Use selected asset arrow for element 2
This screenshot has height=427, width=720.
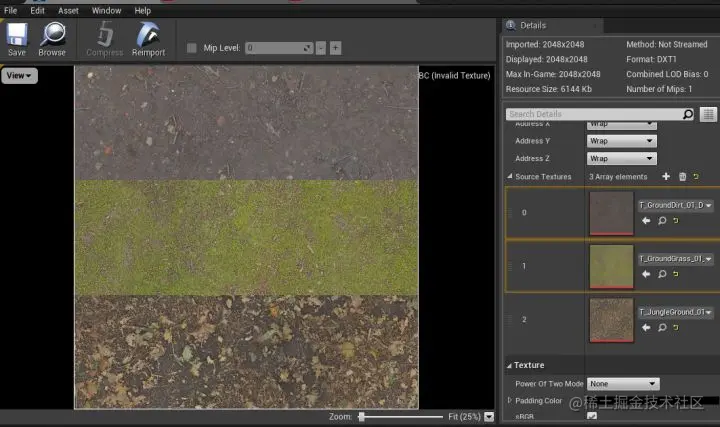pyautogui.click(x=646, y=327)
